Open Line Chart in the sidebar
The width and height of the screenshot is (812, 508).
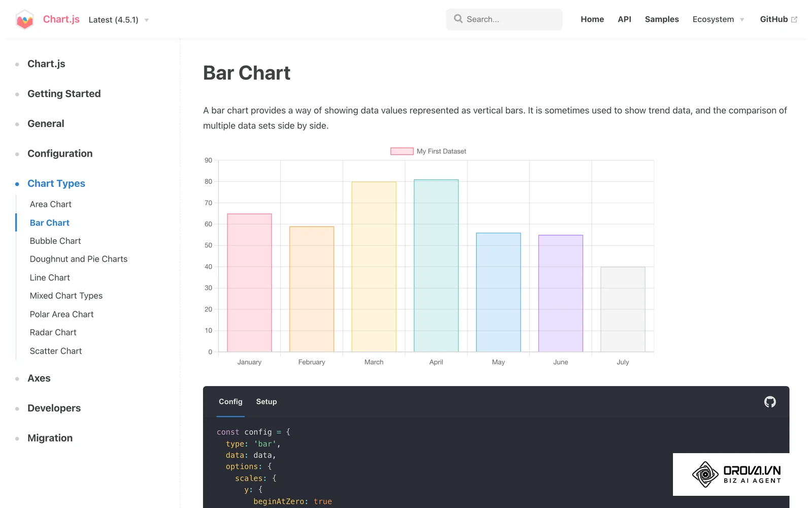click(x=50, y=277)
